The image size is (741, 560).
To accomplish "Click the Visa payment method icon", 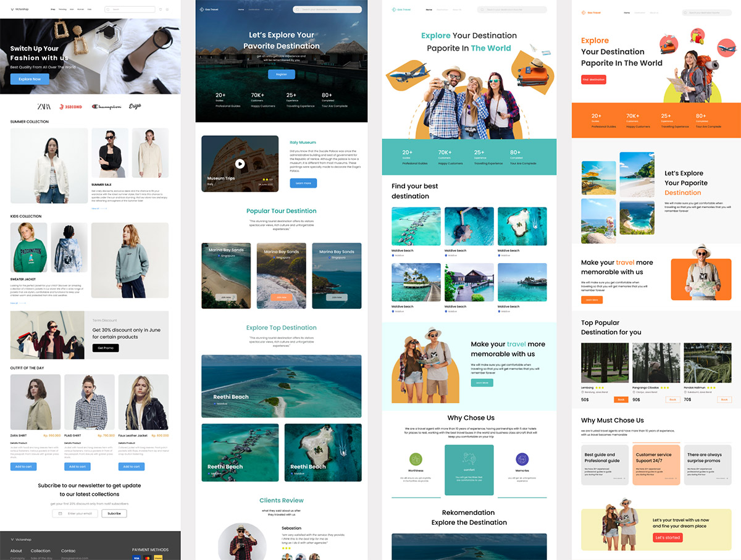I will [x=136, y=558].
